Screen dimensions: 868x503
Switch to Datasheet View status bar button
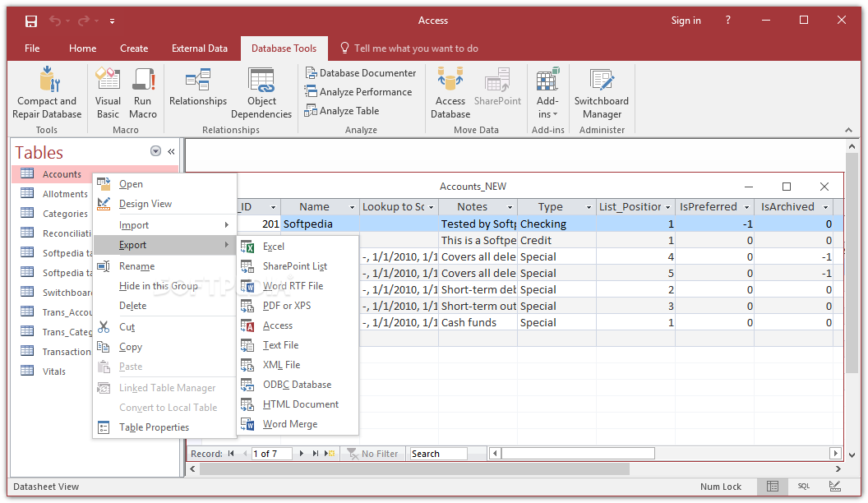pos(773,487)
